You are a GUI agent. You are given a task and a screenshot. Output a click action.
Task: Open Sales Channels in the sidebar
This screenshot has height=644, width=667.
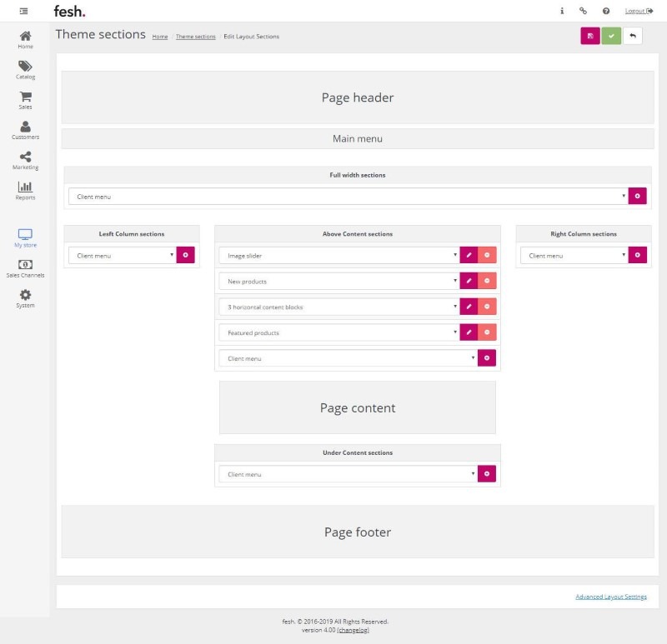pyautogui.click(x=25, y=268)
